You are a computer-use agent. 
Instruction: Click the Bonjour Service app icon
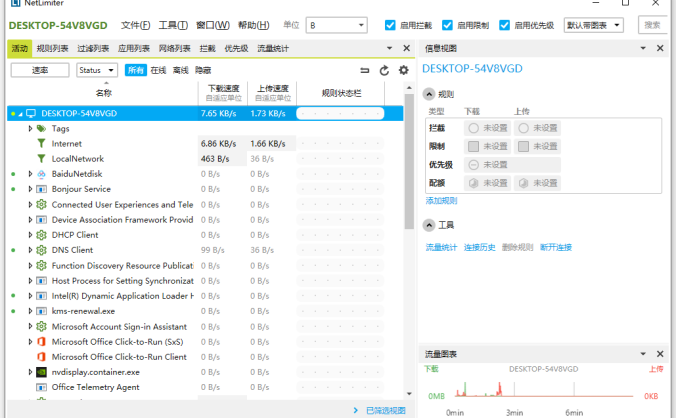point(41,189)
